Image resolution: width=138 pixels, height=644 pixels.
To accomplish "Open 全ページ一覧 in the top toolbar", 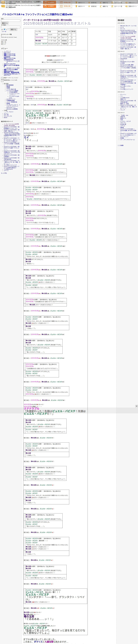I will point(117,6).
